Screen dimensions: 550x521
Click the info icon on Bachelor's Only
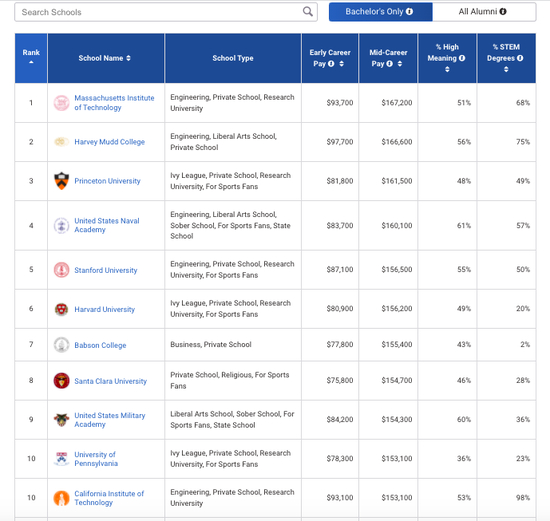pyautogui.click(x=409, y=12)
